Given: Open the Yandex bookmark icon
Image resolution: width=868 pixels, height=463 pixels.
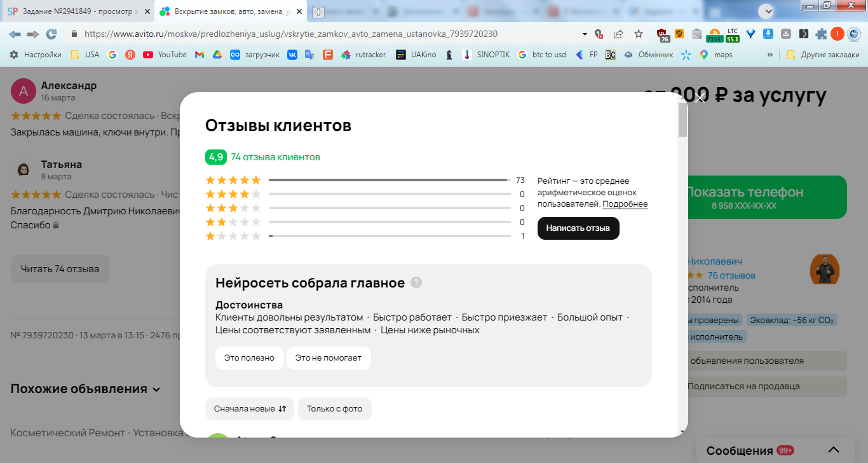Looking at the screenshot, I should coord(130,55).
